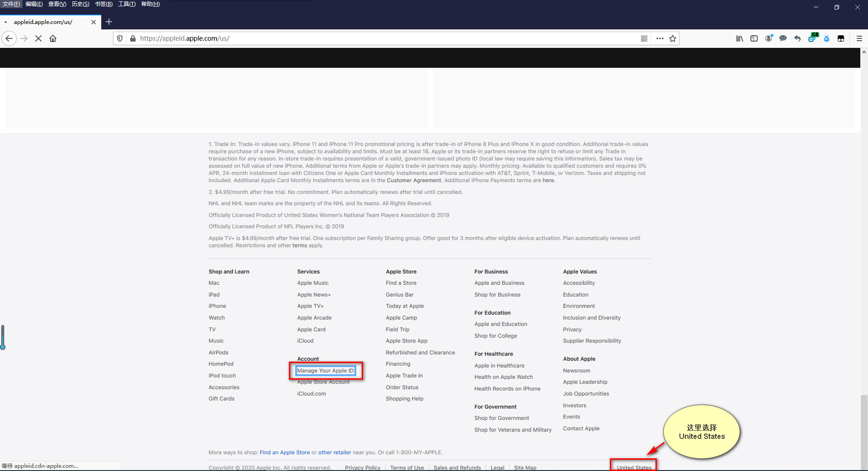Open the 工具(T) menu
This screenshot has height=471, width=868.
point(127,4)
